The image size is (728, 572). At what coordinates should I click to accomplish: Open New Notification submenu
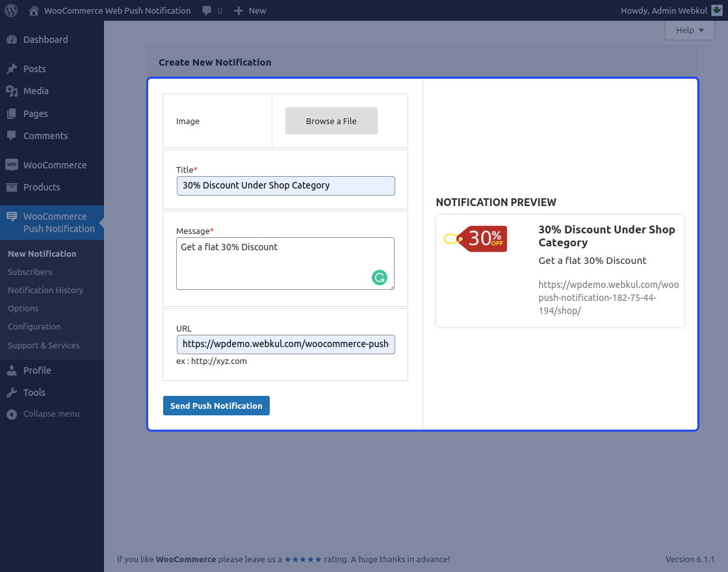coord(42,254)
